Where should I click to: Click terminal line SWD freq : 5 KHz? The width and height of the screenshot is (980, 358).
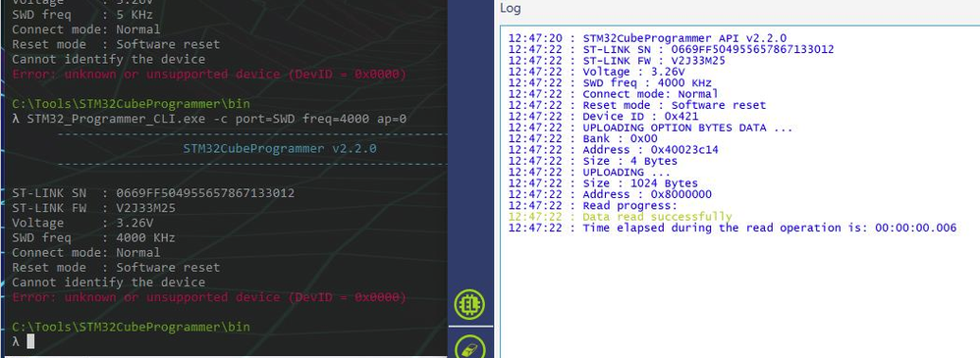pyautogui.click(x=82, y=15)
